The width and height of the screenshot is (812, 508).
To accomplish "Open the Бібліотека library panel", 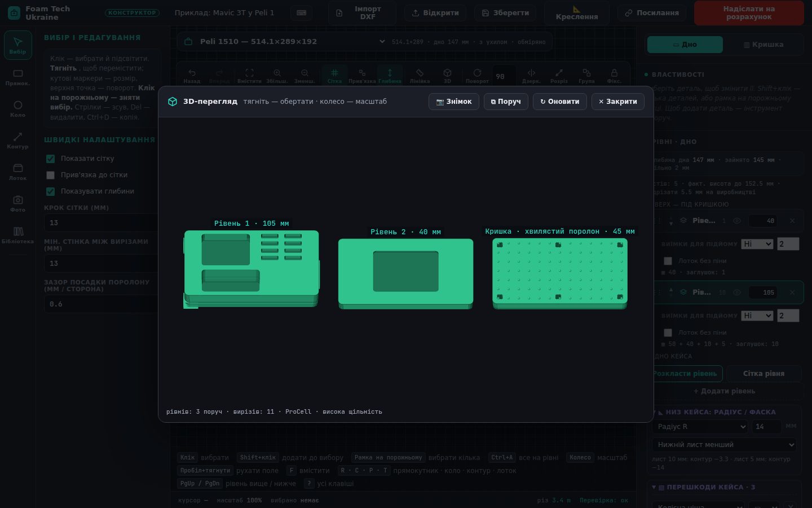I will 17,235.
